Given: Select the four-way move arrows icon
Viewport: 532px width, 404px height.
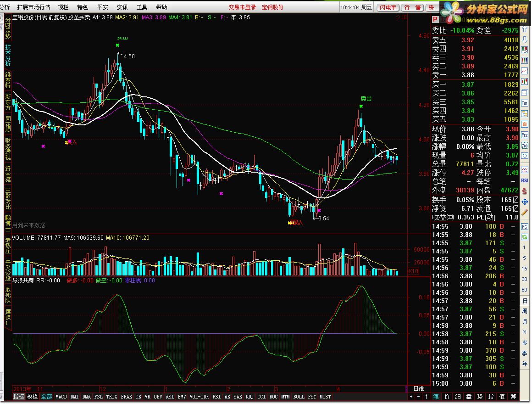Looking at the screenshot, I should (525, 202).
